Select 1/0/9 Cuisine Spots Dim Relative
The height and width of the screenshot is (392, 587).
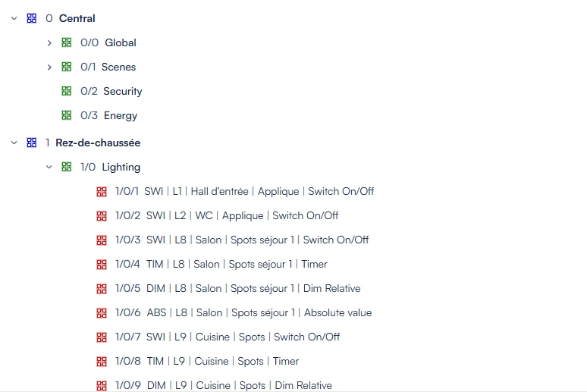(224, 385)
